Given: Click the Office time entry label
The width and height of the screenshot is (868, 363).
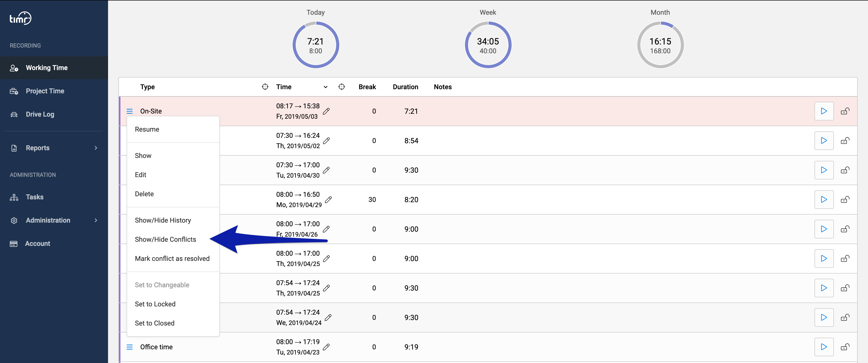Looking at the screenshot, I should click(156, 347).
